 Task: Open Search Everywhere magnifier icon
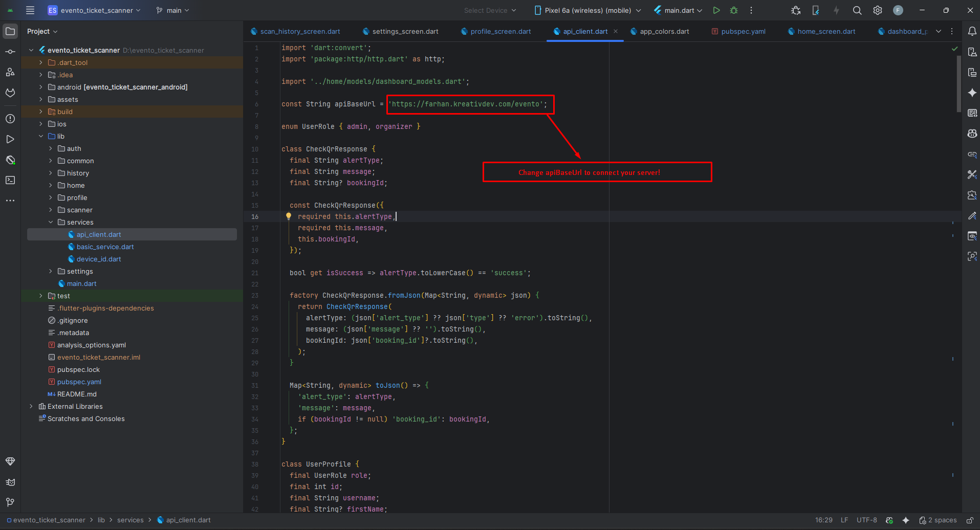(x=857, y=10)
